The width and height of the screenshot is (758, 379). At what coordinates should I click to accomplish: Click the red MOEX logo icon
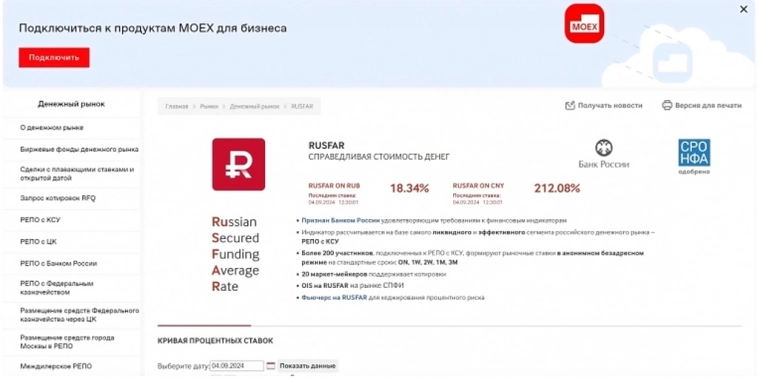[x=584, y=23]
